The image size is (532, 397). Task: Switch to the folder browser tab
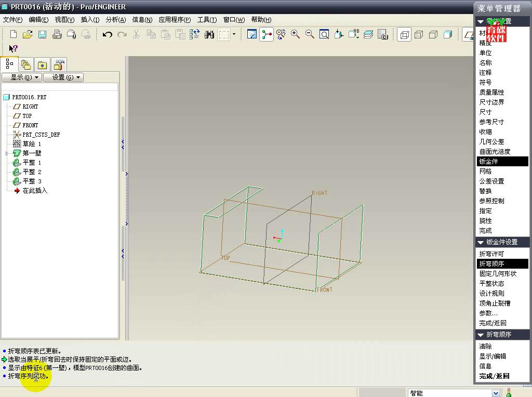[26, 64]
